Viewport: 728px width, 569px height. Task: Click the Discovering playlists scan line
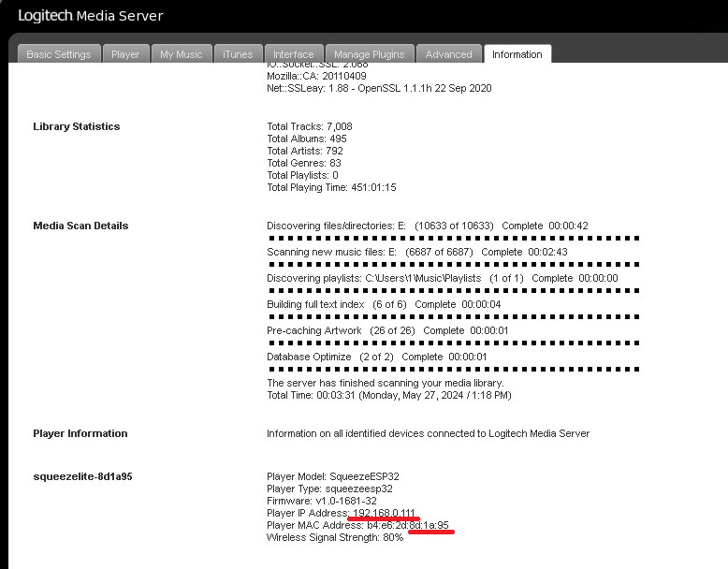[x=443, y=278]
